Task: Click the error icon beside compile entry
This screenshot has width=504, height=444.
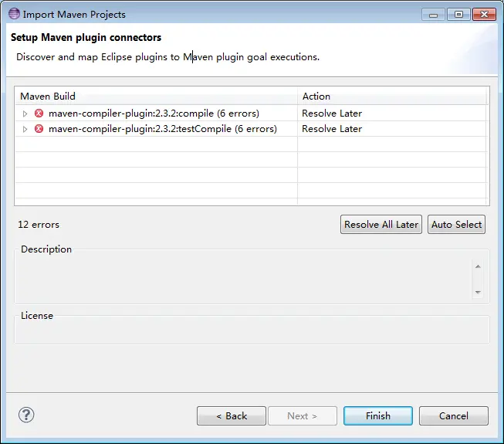Action: point(39,114)
